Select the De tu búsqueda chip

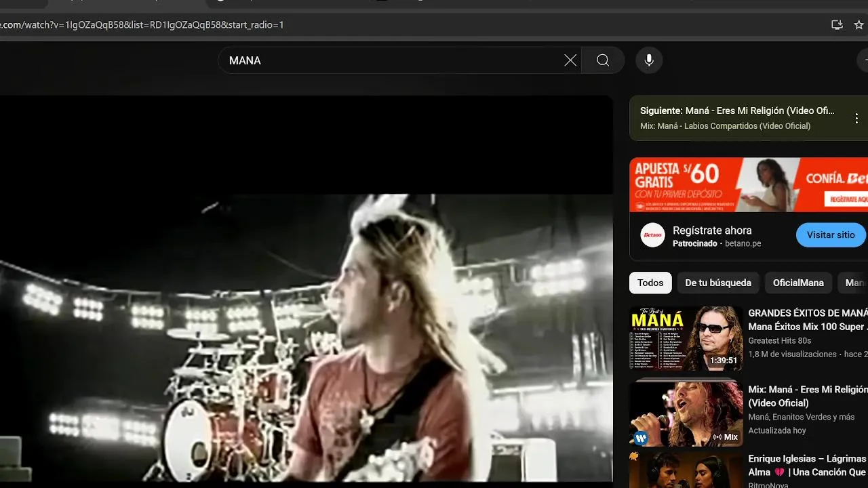click(718, 283)
